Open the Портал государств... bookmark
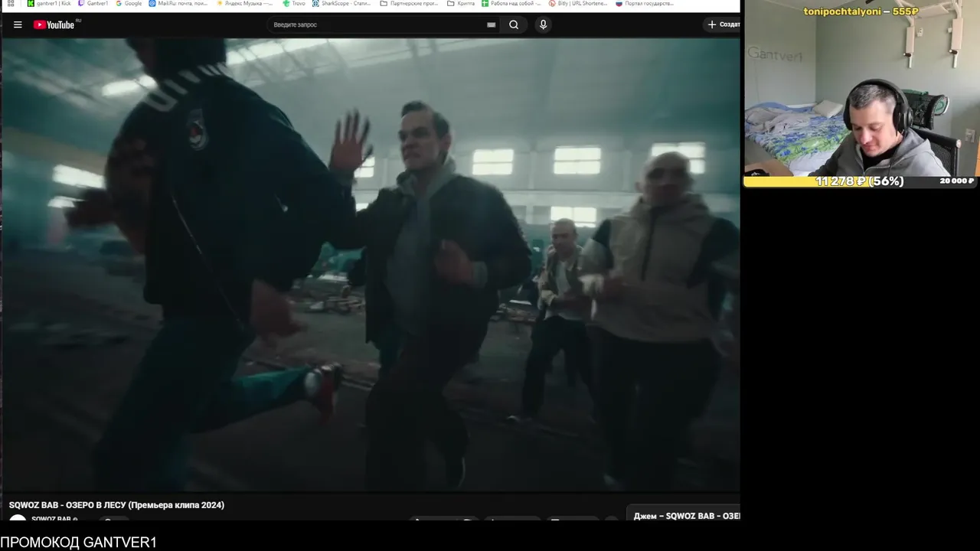The height and width of the screenshot is (551, 980). (645, 4)
